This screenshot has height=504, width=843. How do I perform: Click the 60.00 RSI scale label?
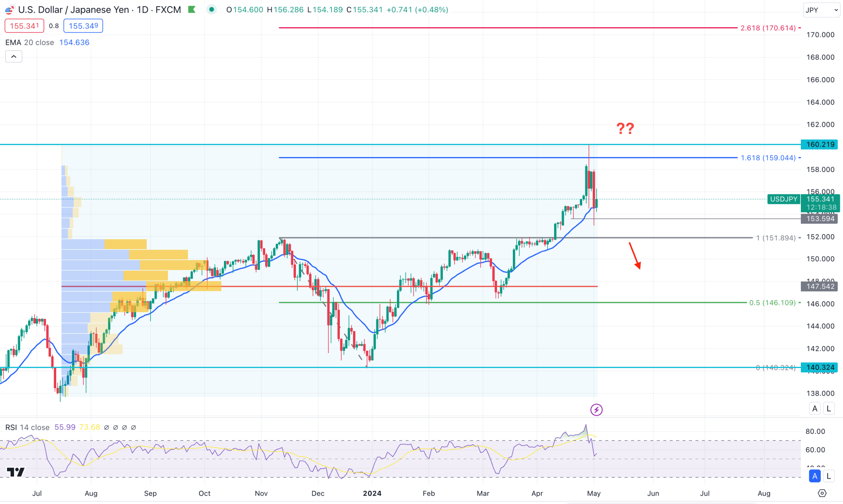[815, 450]
